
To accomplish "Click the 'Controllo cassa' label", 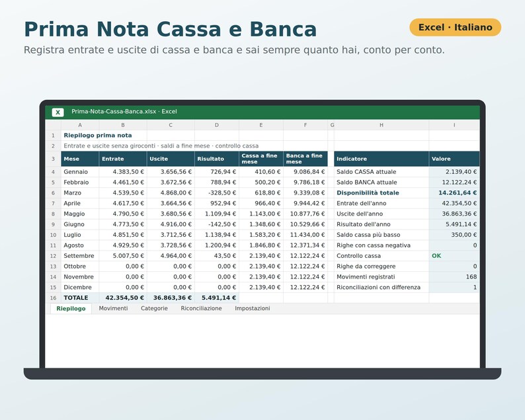I will click(382, 256).
